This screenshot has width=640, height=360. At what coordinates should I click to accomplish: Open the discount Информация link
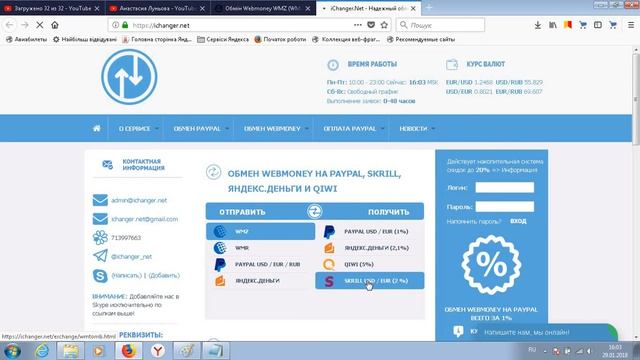pyautogui.click(x=520, y=170)
